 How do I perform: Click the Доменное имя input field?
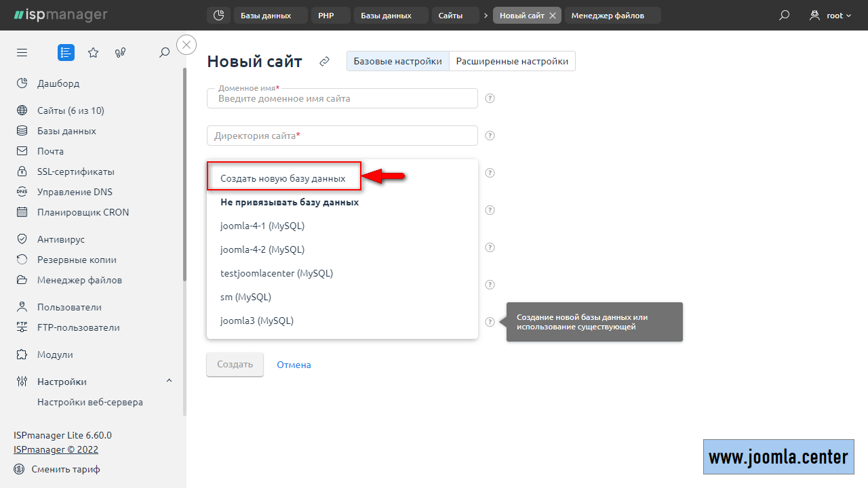coord(342,99)
